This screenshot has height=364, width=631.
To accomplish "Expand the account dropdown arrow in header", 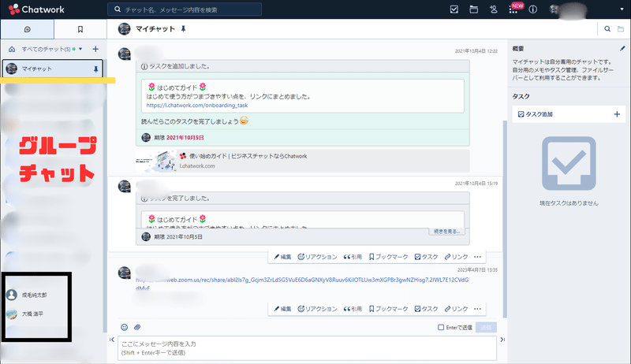I will coord(622,9).
